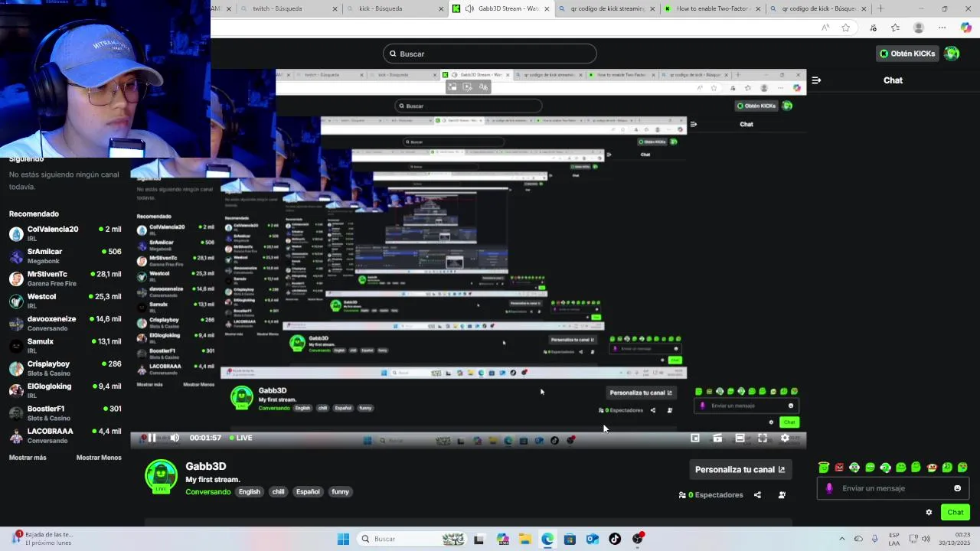This screenshot has width=980, height=551.
Task: Expand list with Mostrar más
Action: click(28, 458)
